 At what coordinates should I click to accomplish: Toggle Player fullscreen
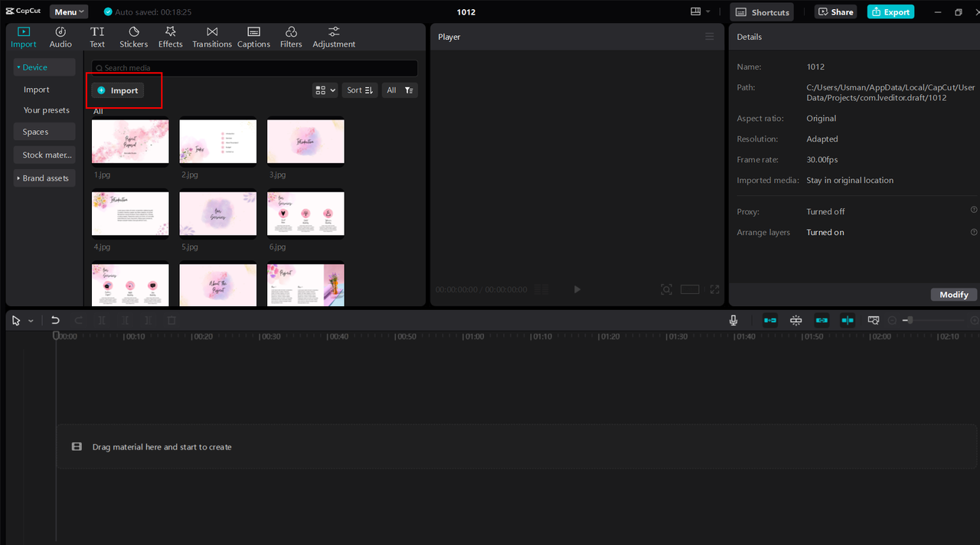point(714,289)
